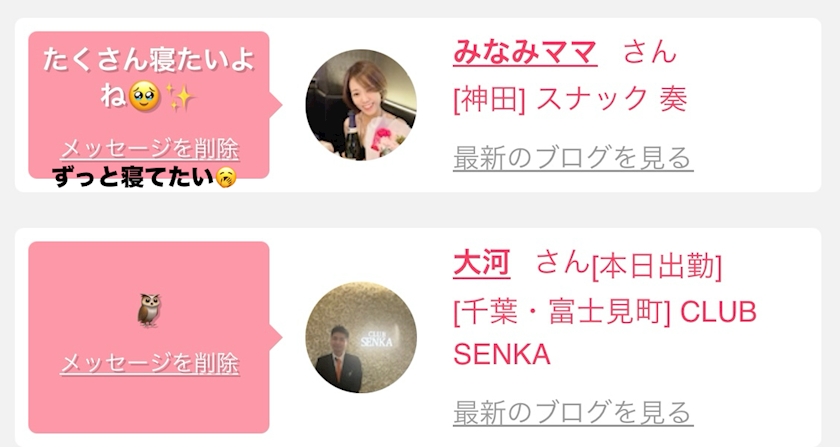Screen dimensions: 840x447
Task: Open みなみママ profile name link
Action: [525, 53]
